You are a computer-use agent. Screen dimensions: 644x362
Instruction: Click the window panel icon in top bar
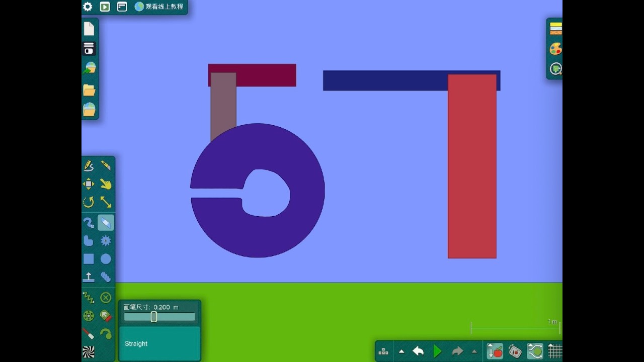coord(122,7)
